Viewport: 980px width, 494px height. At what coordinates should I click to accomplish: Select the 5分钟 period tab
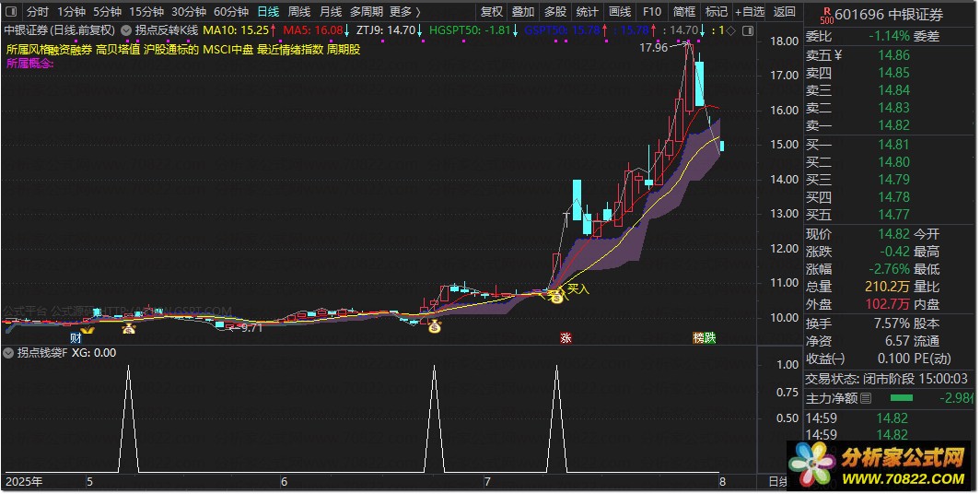tap(107, 12)
